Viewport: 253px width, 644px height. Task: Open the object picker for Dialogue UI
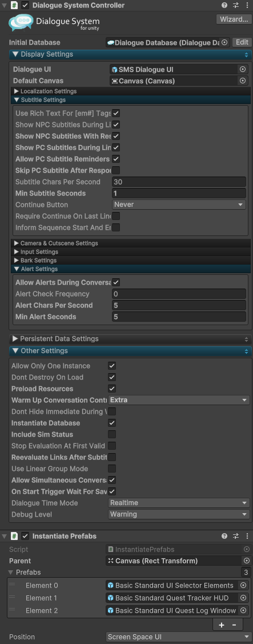[x=242, y=69]
